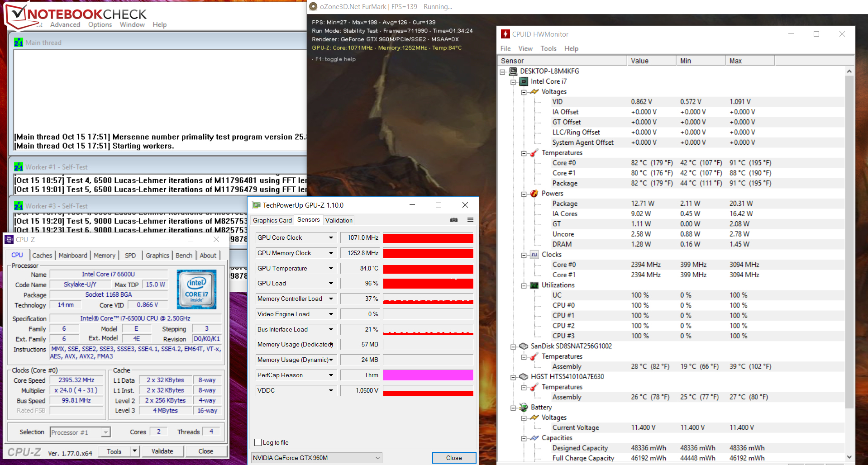This screenshot has height=465, width=868.
Task: Open Prime95 Advanced menu
Action: pyautogui.click(x=65, y=24)
